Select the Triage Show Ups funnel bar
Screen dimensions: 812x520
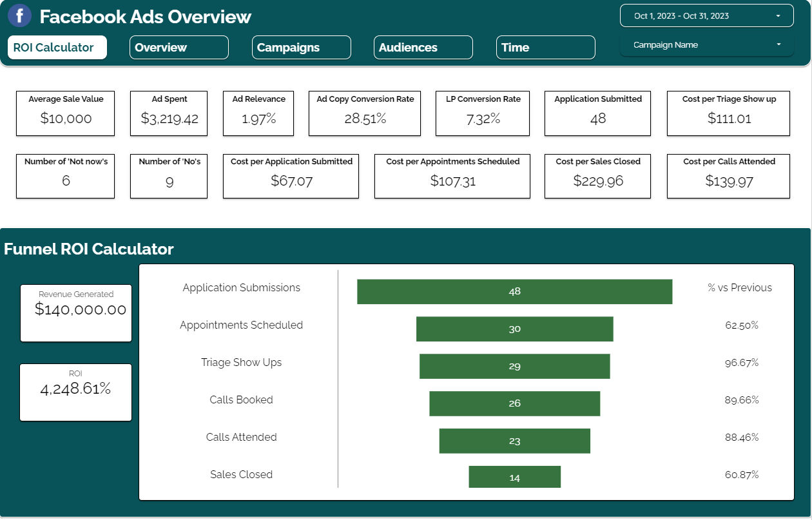tap(515, 366)
